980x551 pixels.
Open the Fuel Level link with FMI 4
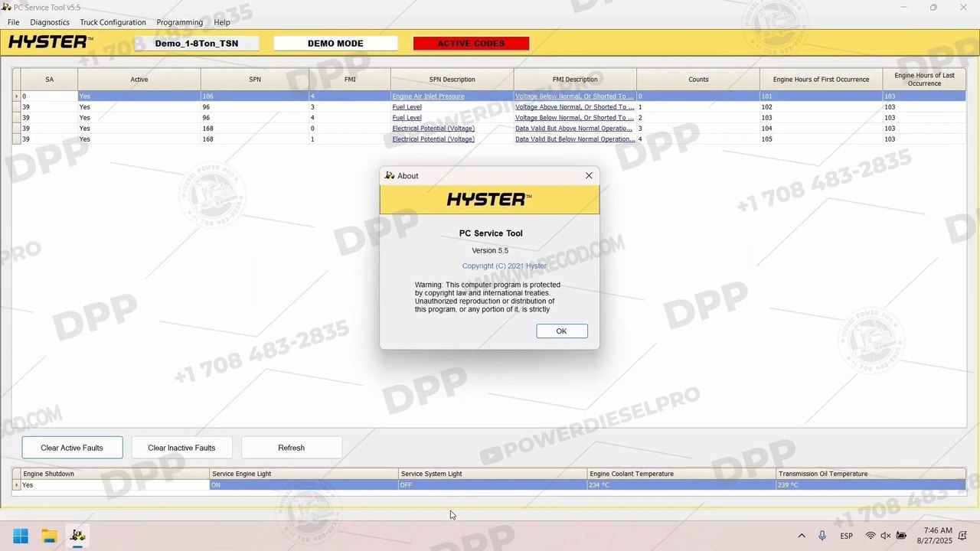coord(407,118)
